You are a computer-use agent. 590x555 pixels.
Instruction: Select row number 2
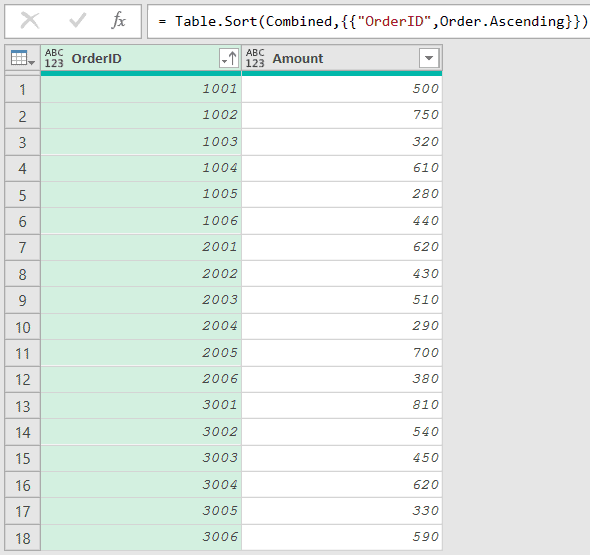point(23,116)
